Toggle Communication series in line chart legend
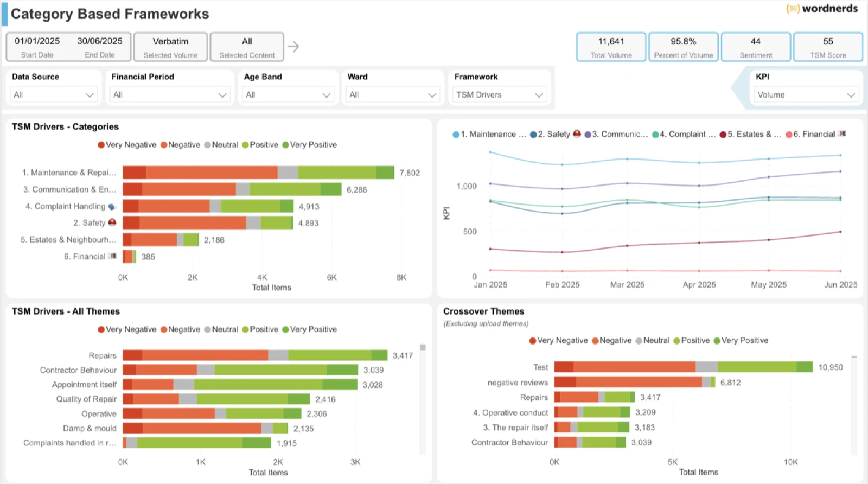The image size is (868, 484). (x=616, y=134)
